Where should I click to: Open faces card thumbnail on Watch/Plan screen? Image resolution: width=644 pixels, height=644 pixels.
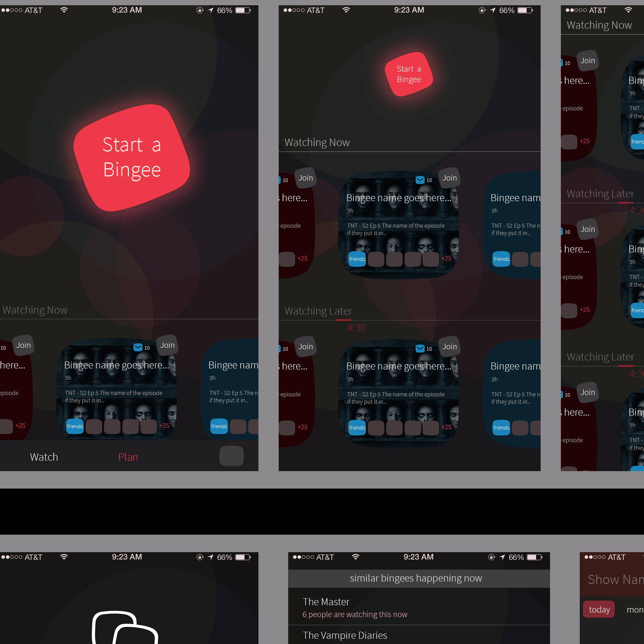tap(117, 389)
